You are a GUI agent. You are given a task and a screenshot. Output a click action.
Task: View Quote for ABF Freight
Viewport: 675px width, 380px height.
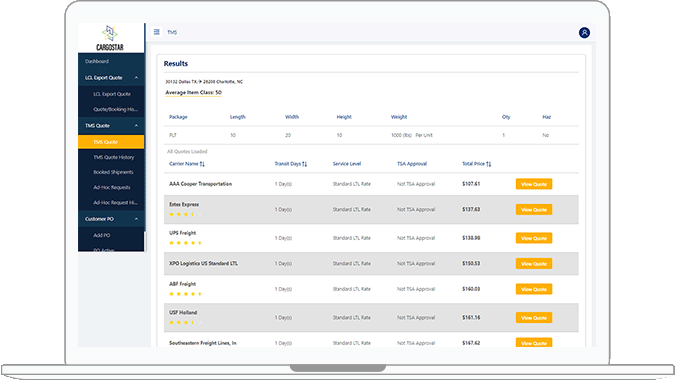pyautogui.click(x=534, y=289)
